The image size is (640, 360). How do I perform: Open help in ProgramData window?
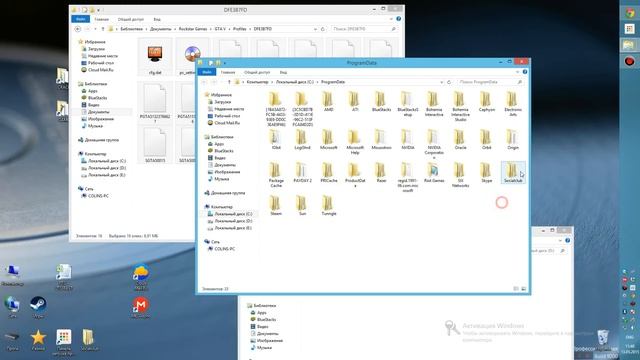tap(525, 72)
